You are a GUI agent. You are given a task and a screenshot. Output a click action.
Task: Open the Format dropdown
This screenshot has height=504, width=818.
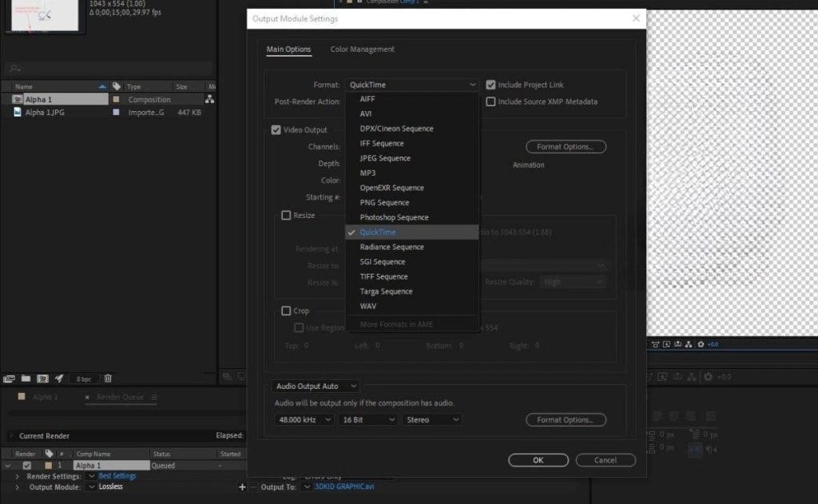pos(411,84)
